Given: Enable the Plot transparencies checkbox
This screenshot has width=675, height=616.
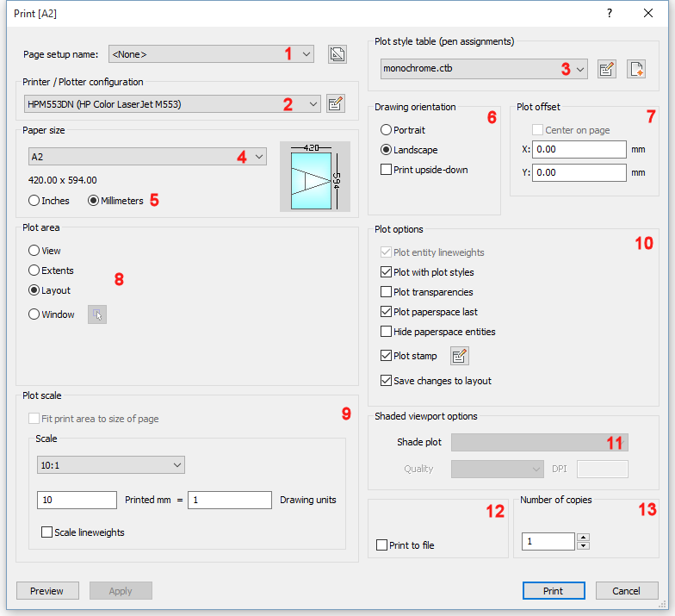Looking at the screenshot, I should click(387, 292).
